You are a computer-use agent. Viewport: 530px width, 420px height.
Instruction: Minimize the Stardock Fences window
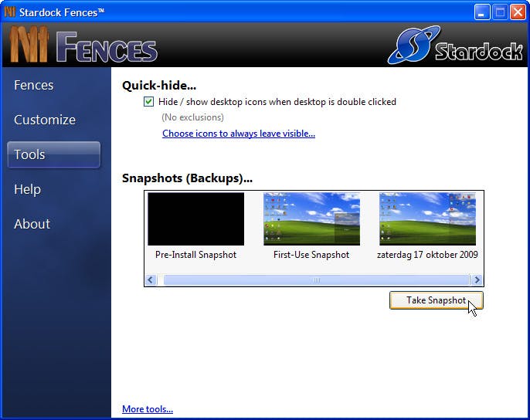point(481,12)
